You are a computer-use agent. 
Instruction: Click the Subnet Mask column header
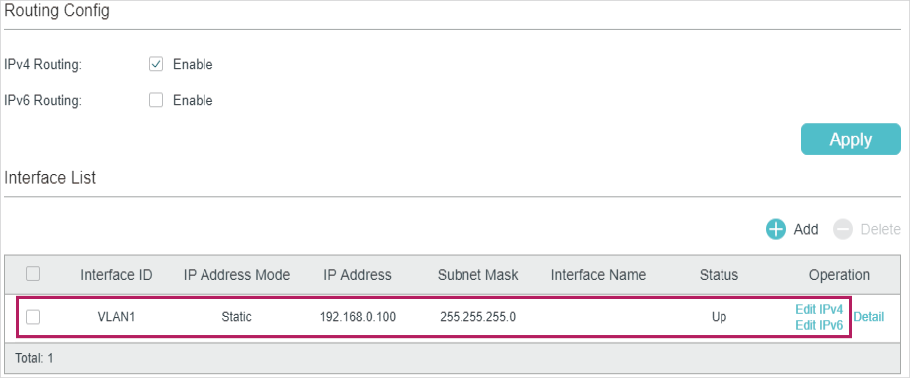[478, 275]
